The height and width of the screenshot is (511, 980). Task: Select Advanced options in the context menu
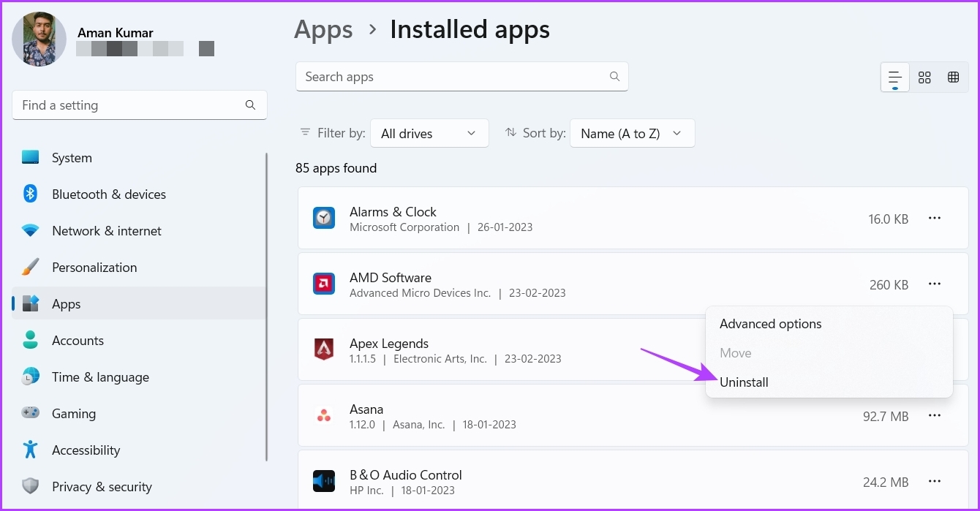point(770,324)
